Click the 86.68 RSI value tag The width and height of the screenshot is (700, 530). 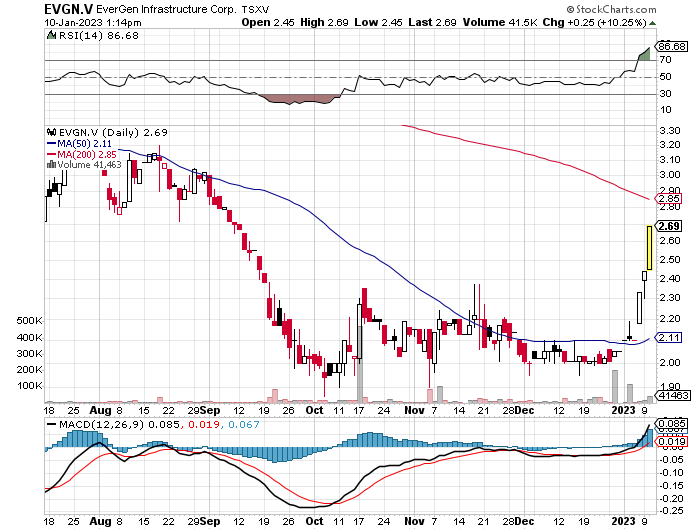(672, 46)
